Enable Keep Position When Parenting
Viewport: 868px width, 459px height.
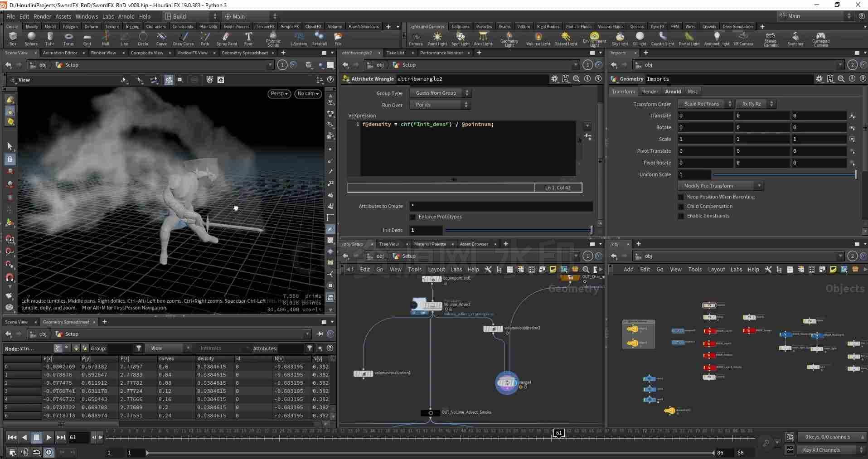tap(681, 197)
